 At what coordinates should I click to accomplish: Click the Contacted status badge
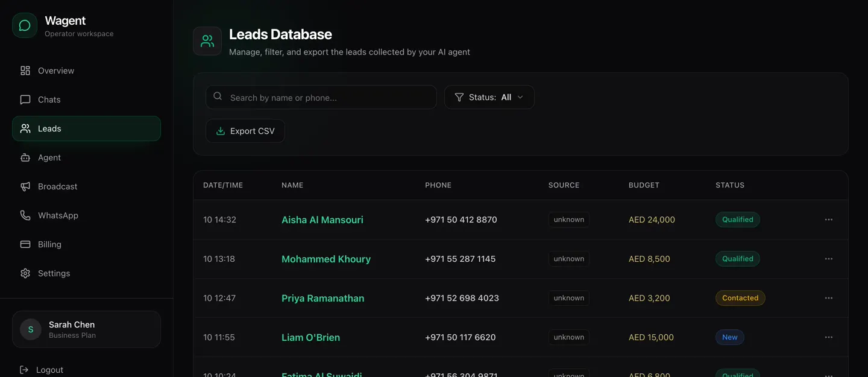740,298
